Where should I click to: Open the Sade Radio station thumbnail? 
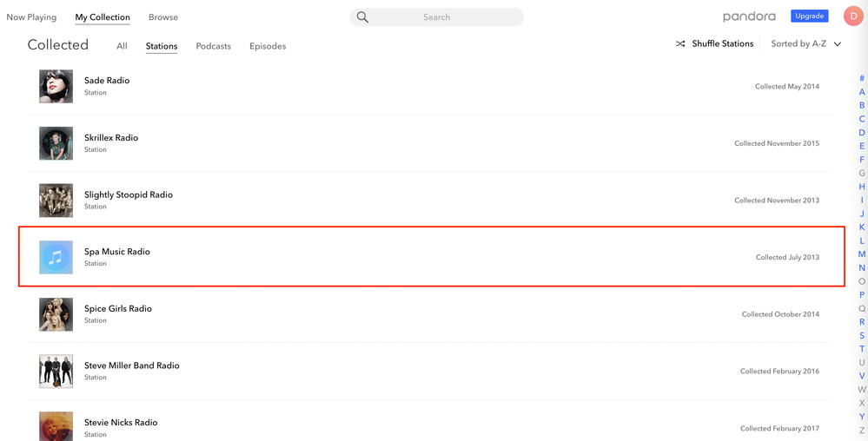tap(56, 86)
